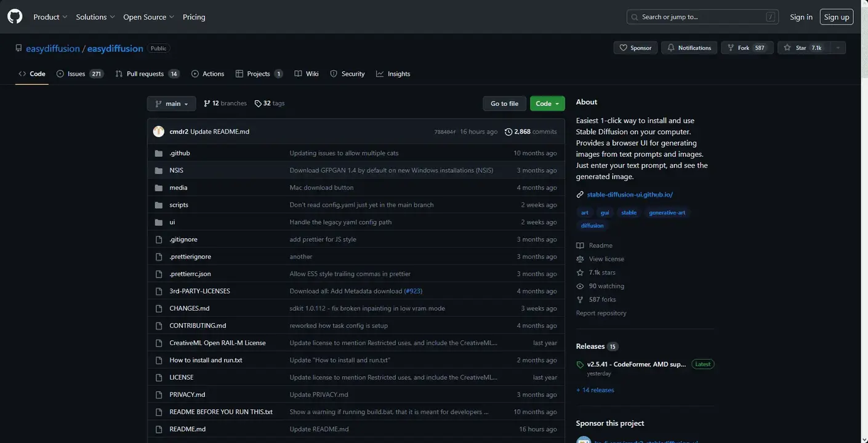868x443 pixels.
Task: Expand the Star lists dropdown arrow
Action: coord(837,47)
